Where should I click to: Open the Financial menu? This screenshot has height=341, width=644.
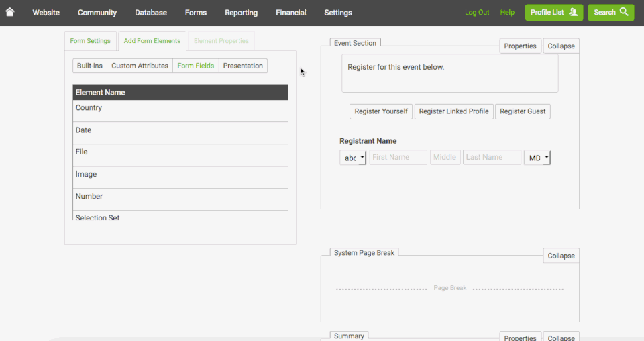pos(290,13)
